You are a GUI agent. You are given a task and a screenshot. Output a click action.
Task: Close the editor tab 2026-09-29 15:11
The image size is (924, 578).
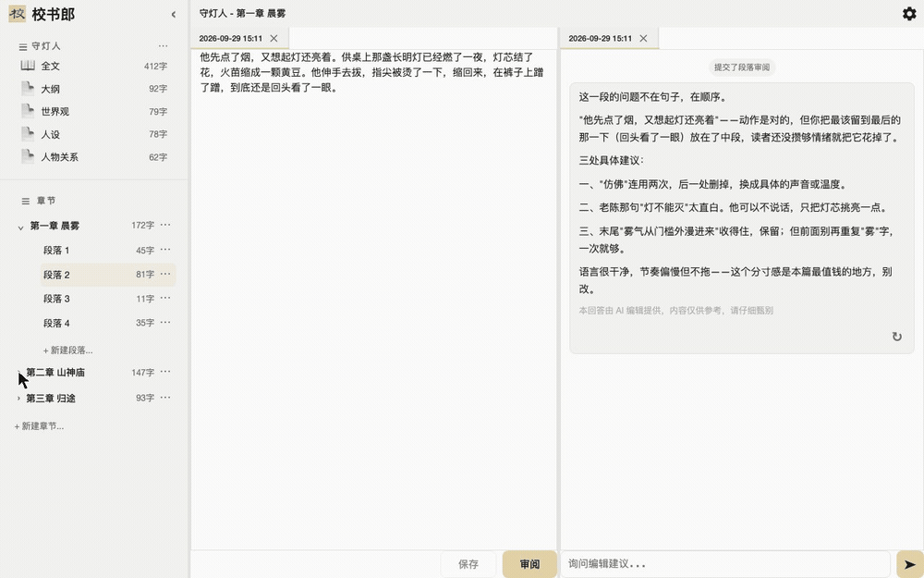tap(274, 38)
